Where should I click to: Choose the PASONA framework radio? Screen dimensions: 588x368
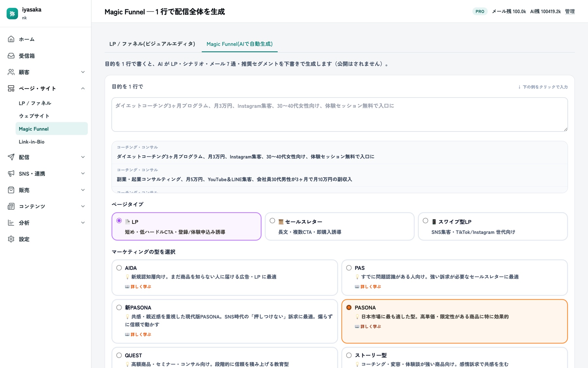[x=349, y=307]
